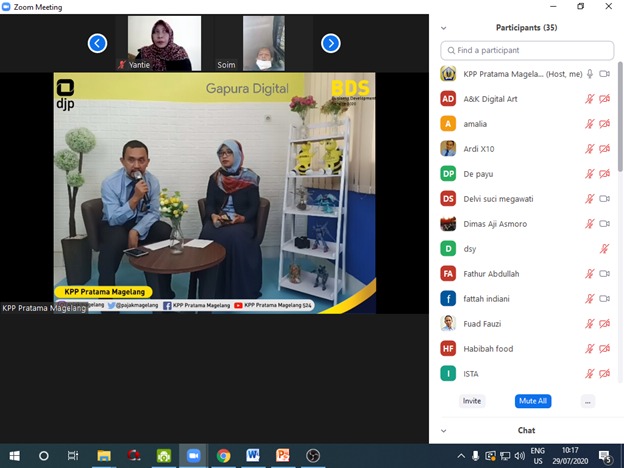Click Fathur Abdullah's video camera icon
Image resolution: width=624 pixels, height=468 pixels.
pyautogui.click(x=604, y=274)
